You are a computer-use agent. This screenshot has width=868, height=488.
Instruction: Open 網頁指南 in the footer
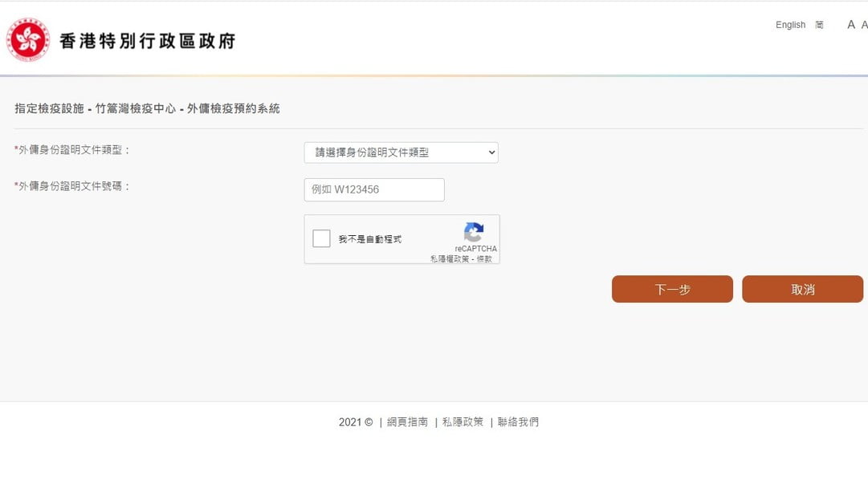(407, 422)
